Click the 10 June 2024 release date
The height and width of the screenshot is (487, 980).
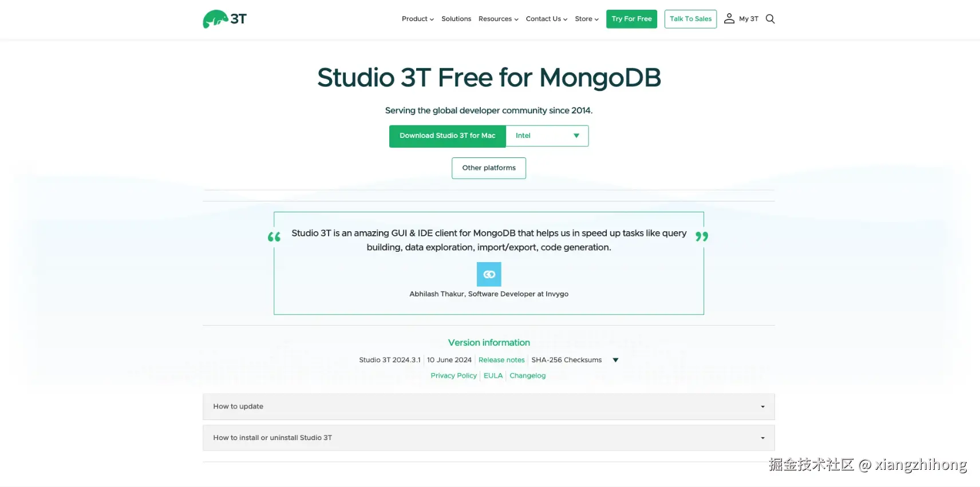[x=449, y=360]
